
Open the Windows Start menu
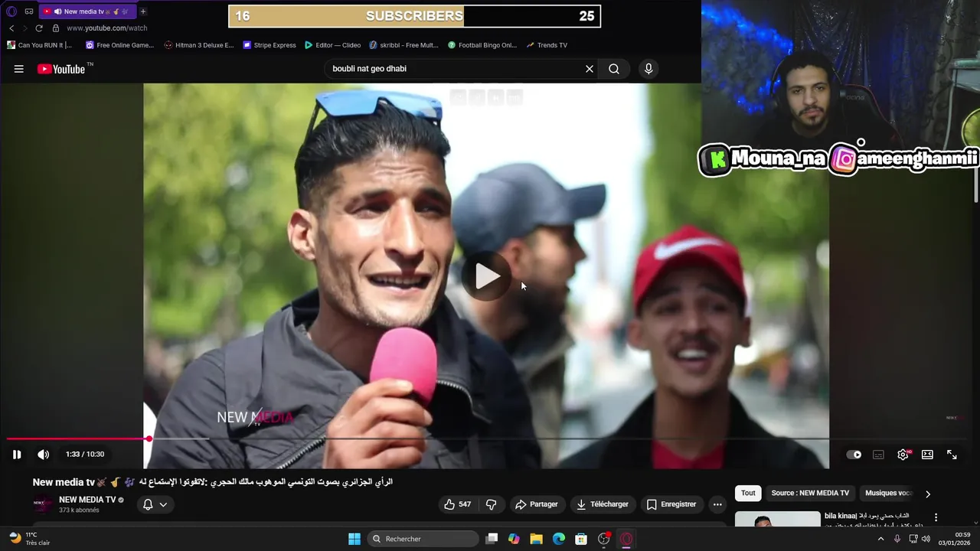pyautogui.click(x=354, y=539)
